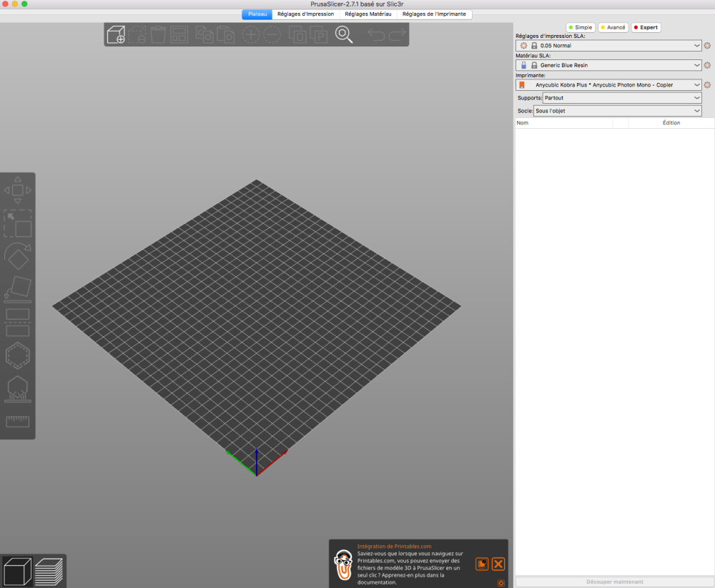This screenshot has height=588, width=715.
Task: Open the Réglages de l'imprimante tab
Action: click(x=434, y=14)
